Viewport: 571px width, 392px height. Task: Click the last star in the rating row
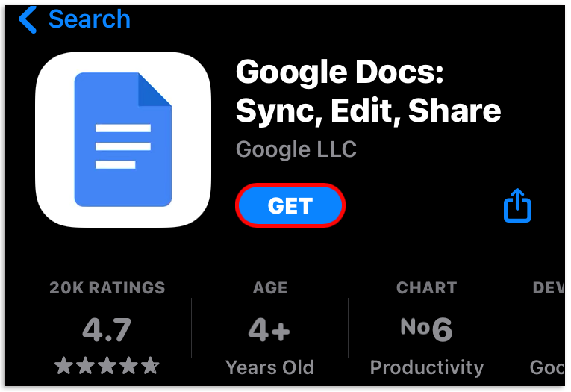coord(150,366)
